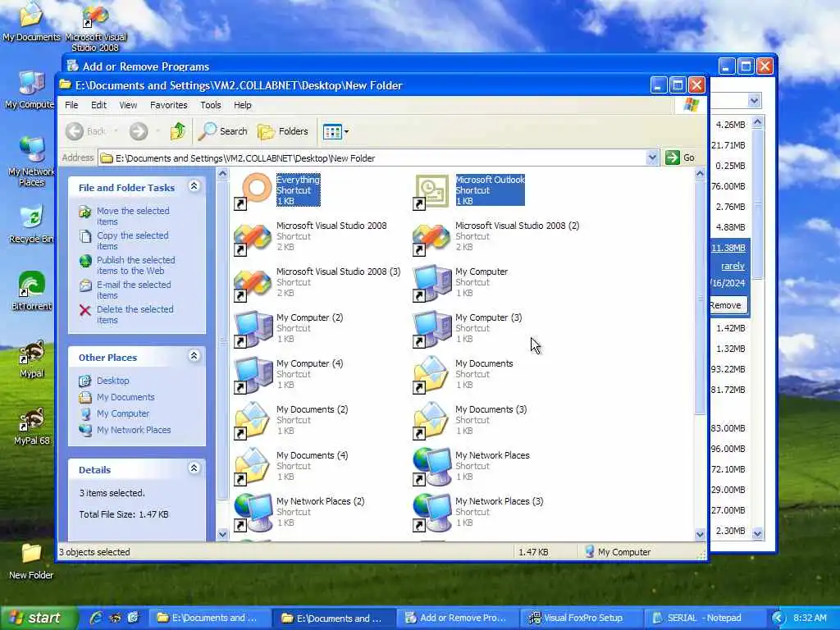Click the task pane scroll down arrow
840x630 pixels.
coord(223,534)
